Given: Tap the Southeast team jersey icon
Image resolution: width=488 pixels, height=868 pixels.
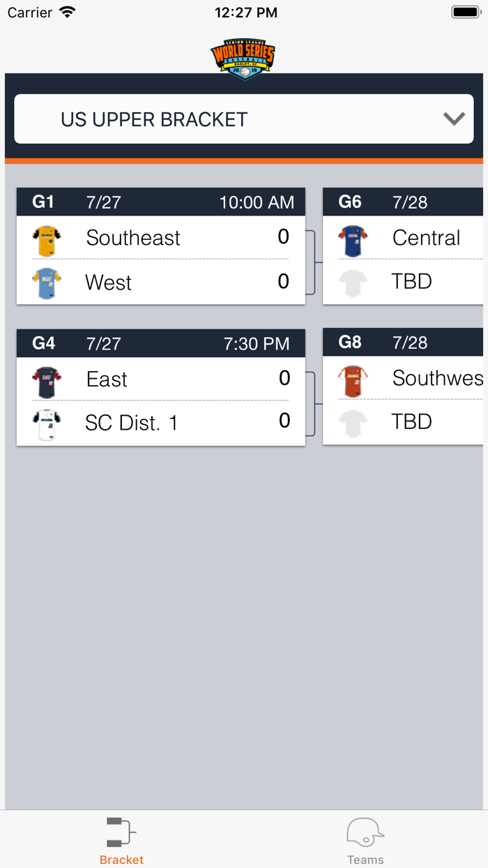Looking at the screenshot, I should click(47, 241).
